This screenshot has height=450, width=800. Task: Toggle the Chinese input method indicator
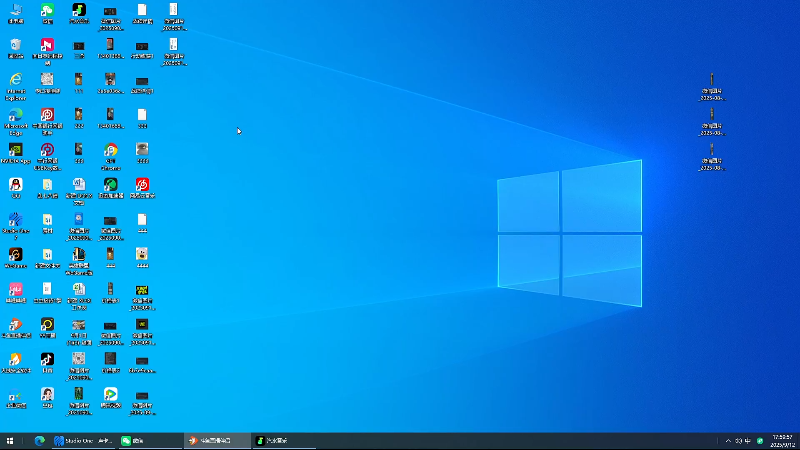tap(748, 441)
